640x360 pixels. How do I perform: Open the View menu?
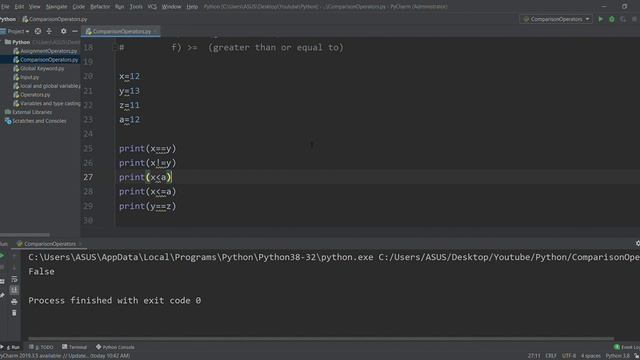[34, 7]
